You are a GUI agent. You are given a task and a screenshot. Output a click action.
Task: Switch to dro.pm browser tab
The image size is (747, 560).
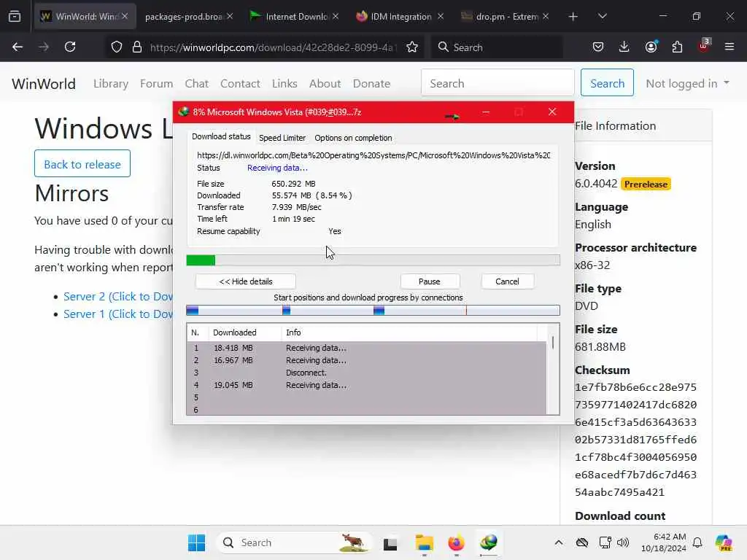(x=506, y=17)
